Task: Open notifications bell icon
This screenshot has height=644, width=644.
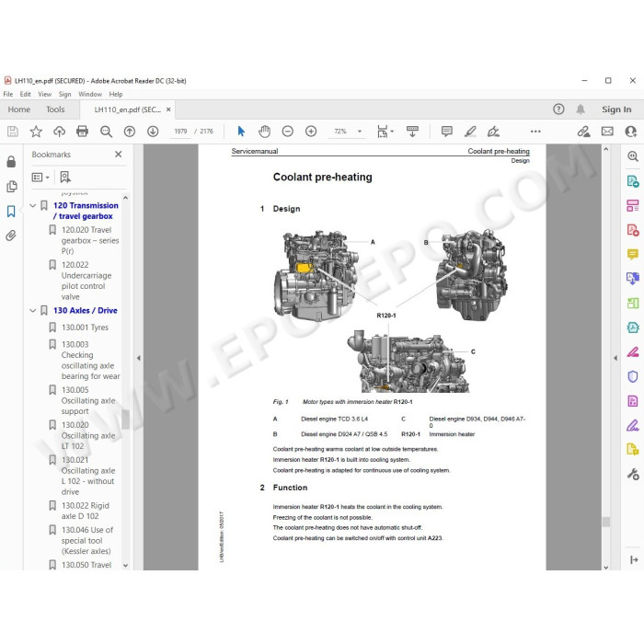Action: [581, 109]
